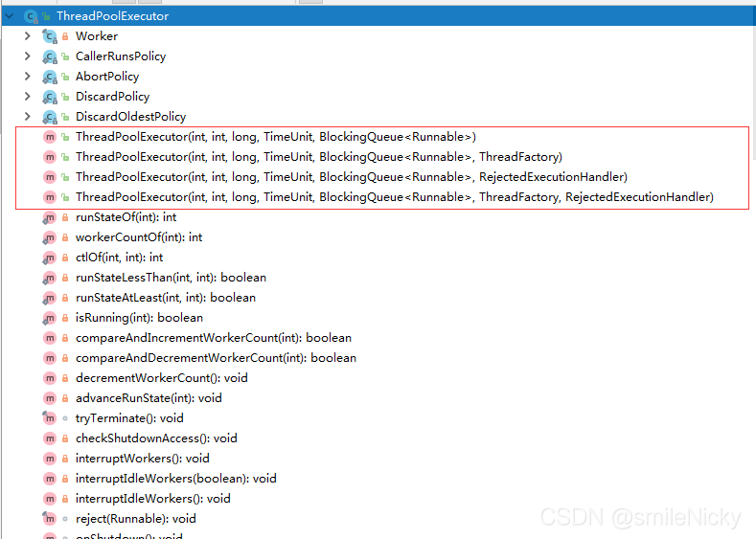Select ctlOf(int, int): int method

pyautogui.click(x=119, y=258)
